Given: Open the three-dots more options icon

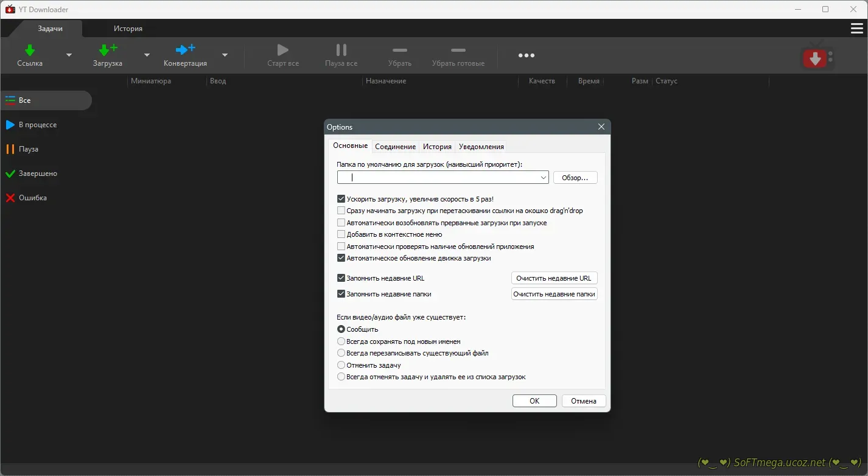Looking at the screenshot, I should click(526, 55).
